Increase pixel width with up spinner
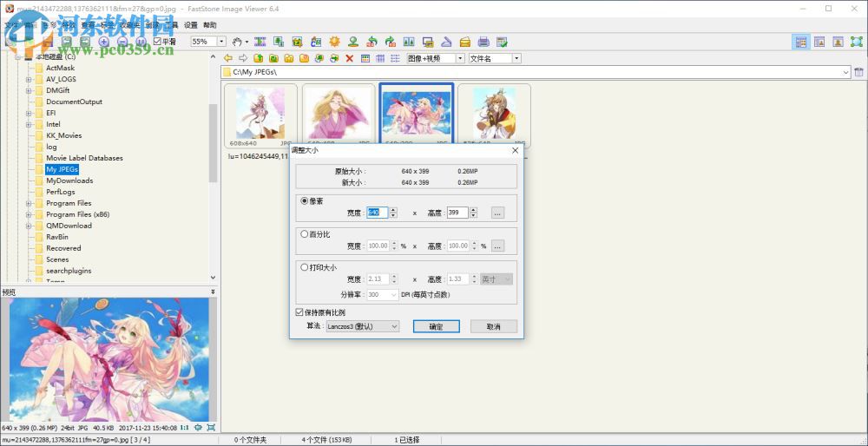Viewport: 868px width, 446px height. (x=393, y=210)
